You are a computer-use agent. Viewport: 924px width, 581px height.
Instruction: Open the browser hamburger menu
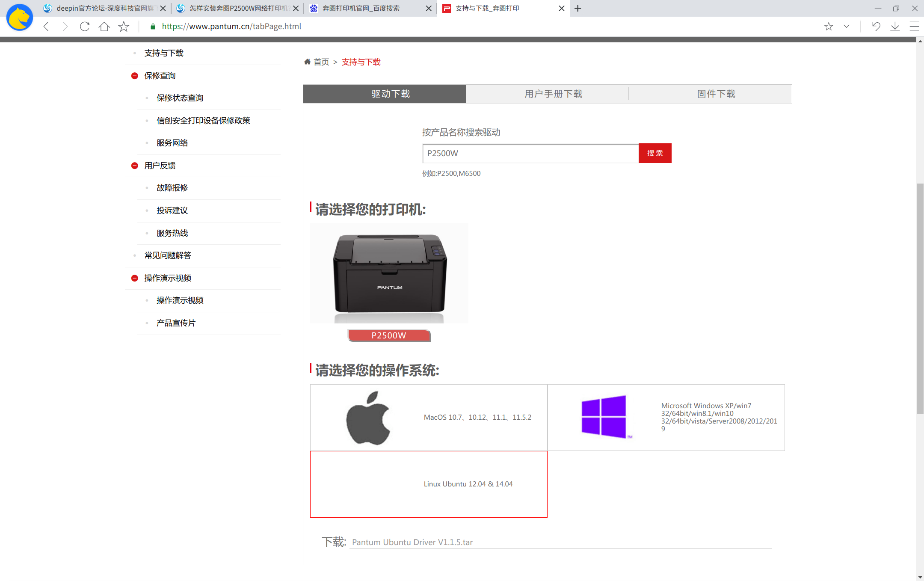click(914, 27)
